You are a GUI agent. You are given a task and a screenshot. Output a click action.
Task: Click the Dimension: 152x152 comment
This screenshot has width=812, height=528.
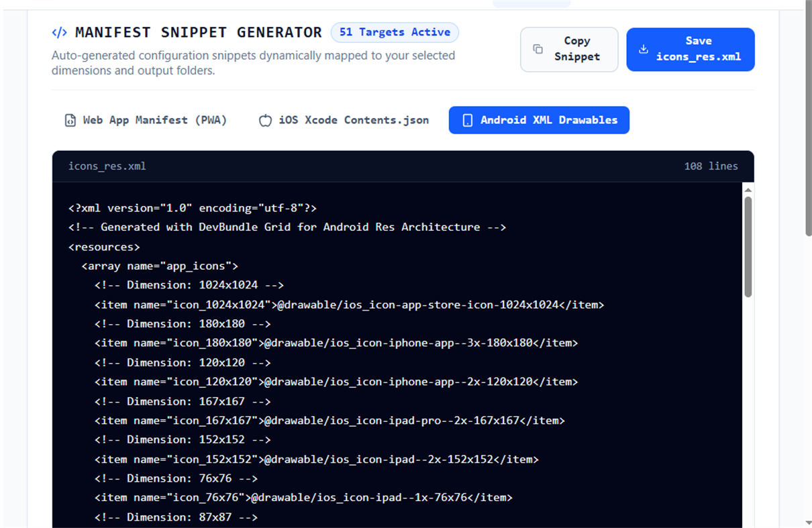[183, 440]
